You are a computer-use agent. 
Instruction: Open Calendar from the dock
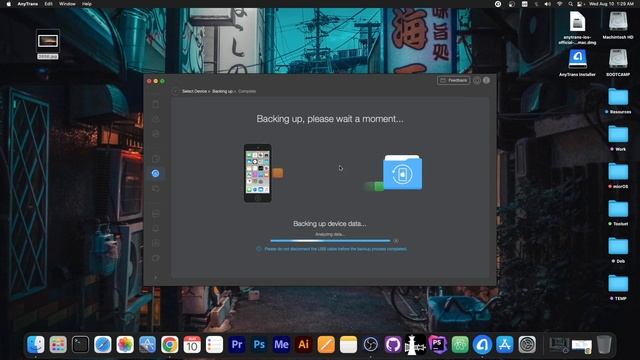(x=192, y=344)
